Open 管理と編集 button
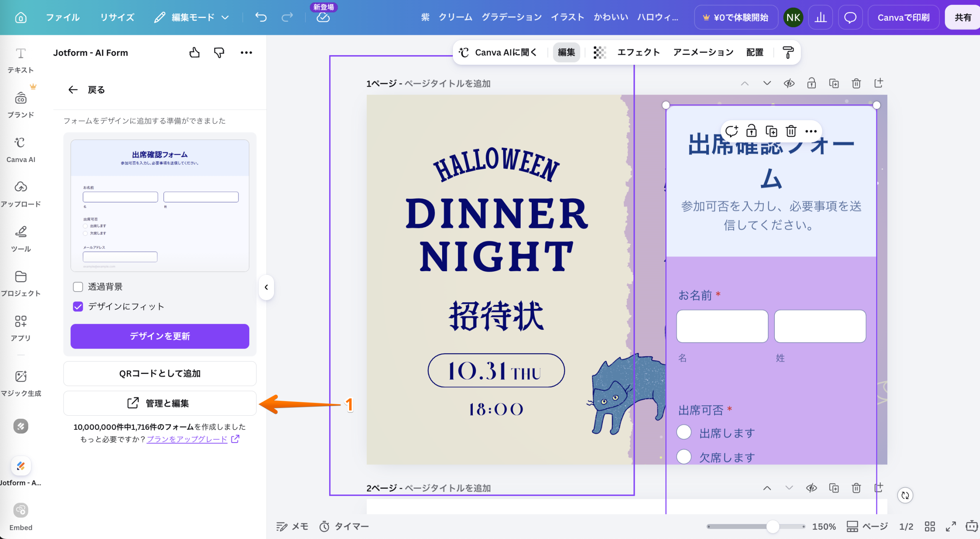980x539 pixels. click(x=160, y=403)
